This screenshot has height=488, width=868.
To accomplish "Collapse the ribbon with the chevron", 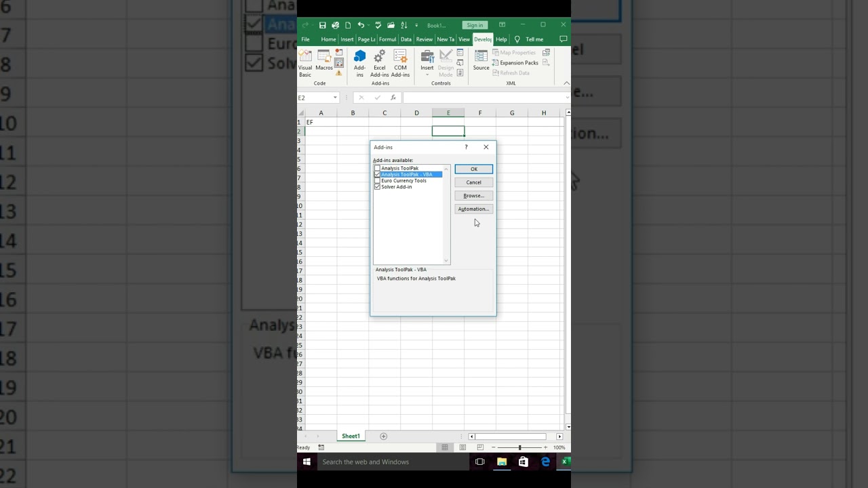I will pos(566,83).
